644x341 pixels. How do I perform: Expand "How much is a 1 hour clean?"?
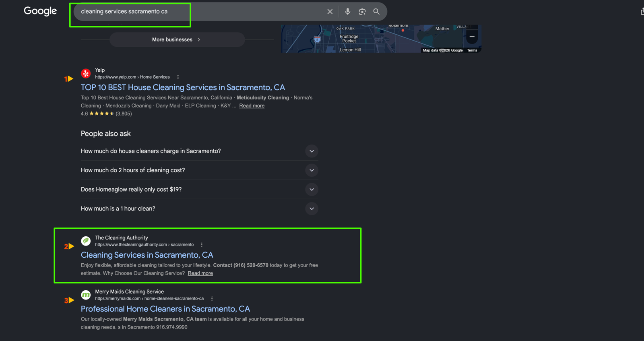pyautogui.click(x=199, y=209)
